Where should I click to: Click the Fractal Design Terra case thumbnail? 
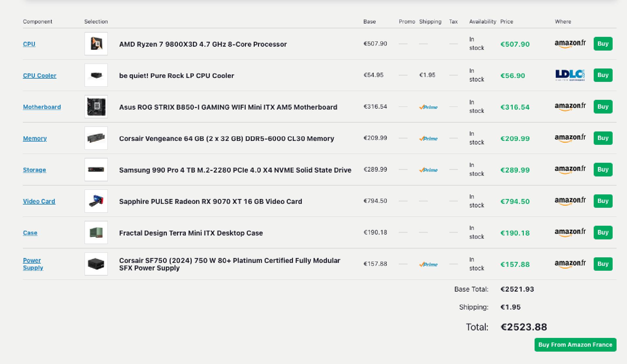point(96,233)
